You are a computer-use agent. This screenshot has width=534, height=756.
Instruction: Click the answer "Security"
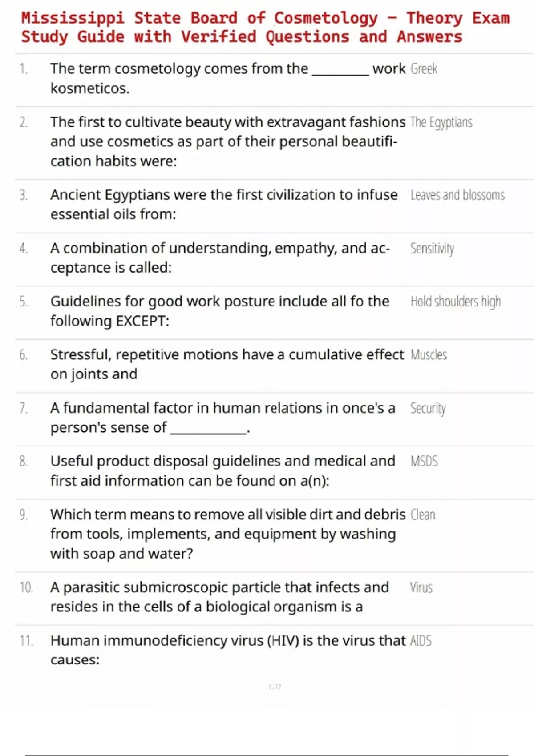coord(428,408)
